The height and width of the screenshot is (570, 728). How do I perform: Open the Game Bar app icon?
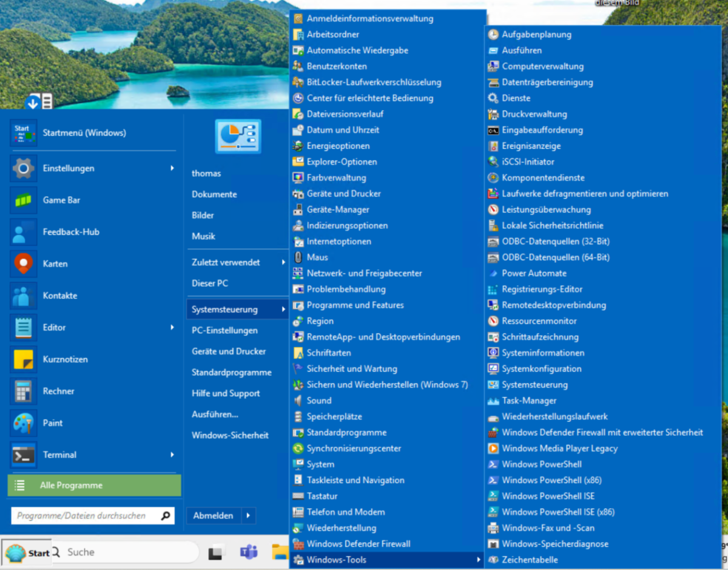(x=23, y=200)
